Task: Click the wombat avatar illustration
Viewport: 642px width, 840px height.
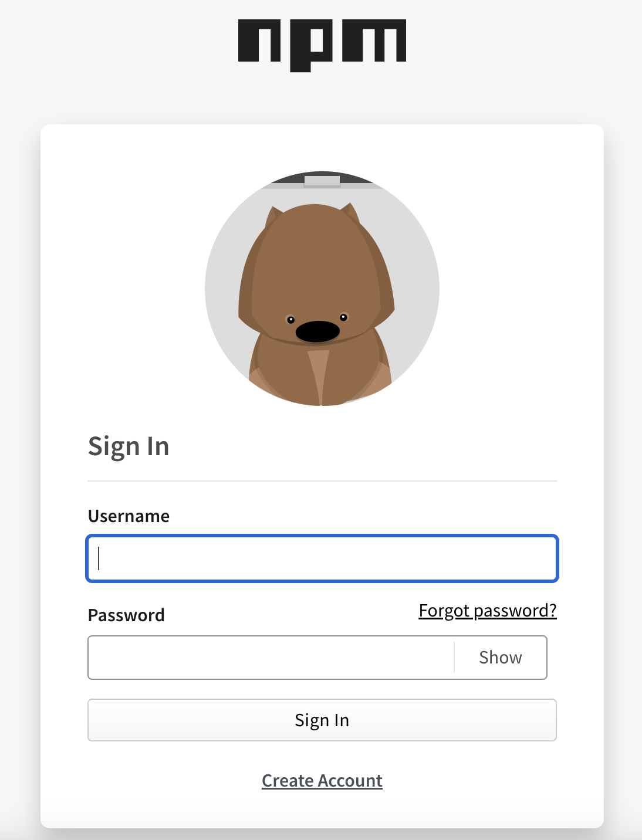Action: [x=322, y=289]
